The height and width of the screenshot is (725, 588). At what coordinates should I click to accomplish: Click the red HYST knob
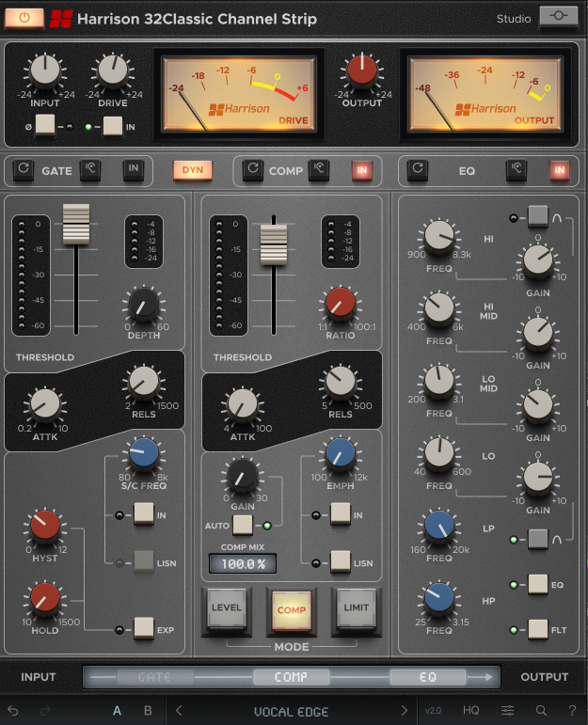click(45, 526)
